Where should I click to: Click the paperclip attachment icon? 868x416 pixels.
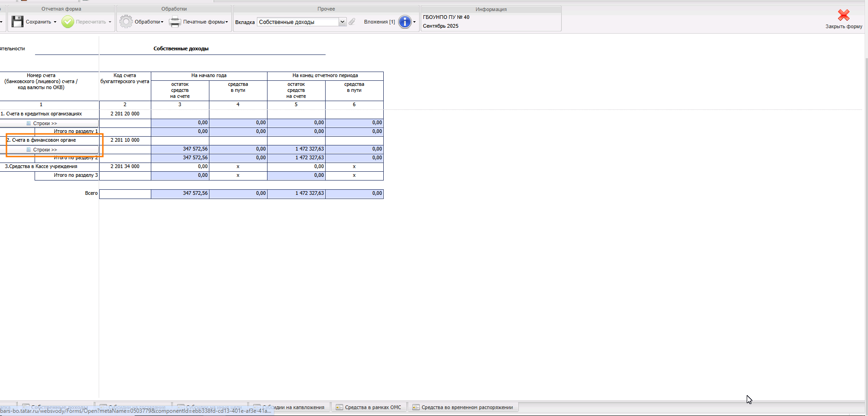pyautogui.click(x=352, y=22)
